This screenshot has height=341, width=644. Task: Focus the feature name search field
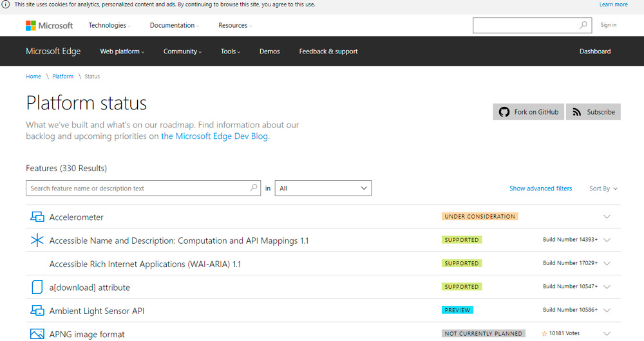coord(138,189)
